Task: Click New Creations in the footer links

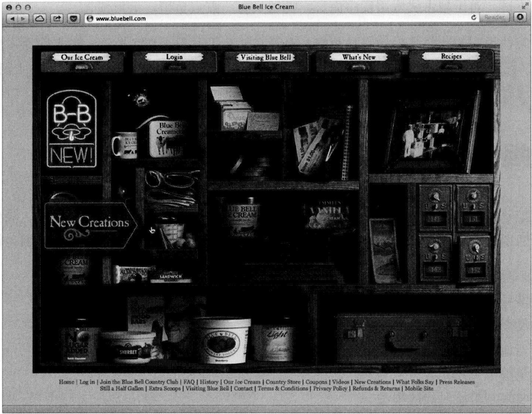Action: point(373,382)
